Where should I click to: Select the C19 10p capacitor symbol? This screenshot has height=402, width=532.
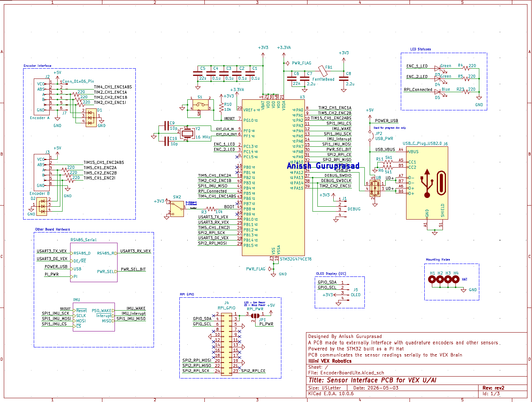[166, 141]
